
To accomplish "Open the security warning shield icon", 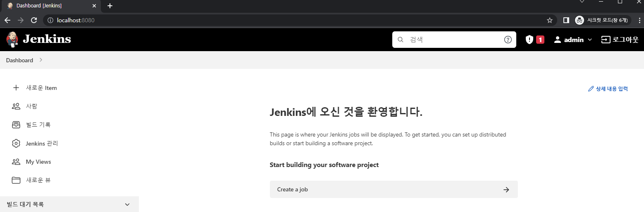I will (x=529, y=40).
